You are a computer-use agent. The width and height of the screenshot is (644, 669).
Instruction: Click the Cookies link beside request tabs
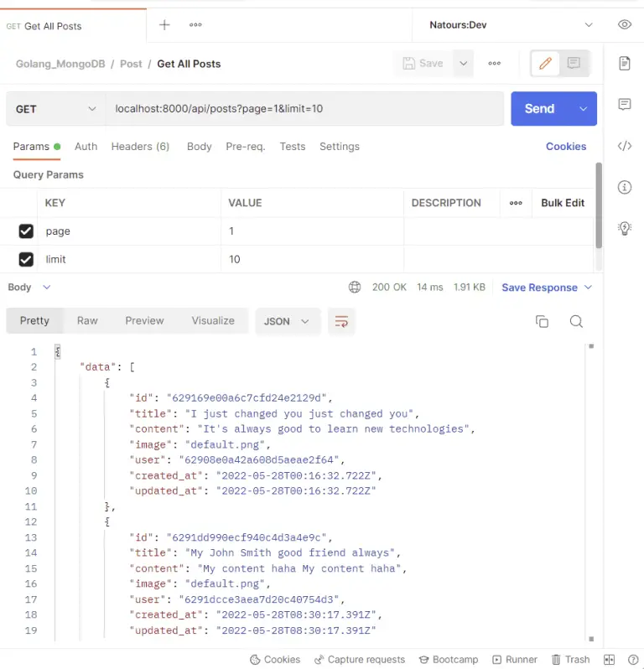point(566,147)
